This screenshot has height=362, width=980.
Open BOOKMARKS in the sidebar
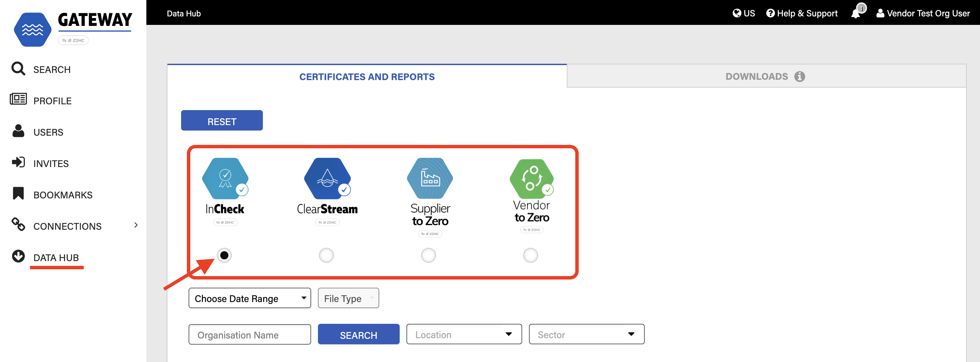[63, 195]
